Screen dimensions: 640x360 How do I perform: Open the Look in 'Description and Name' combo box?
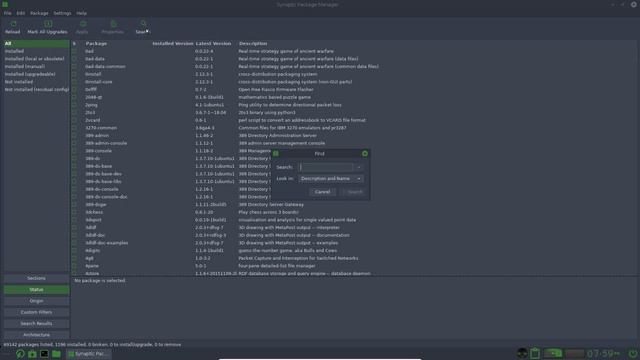(x=331, y=178)
